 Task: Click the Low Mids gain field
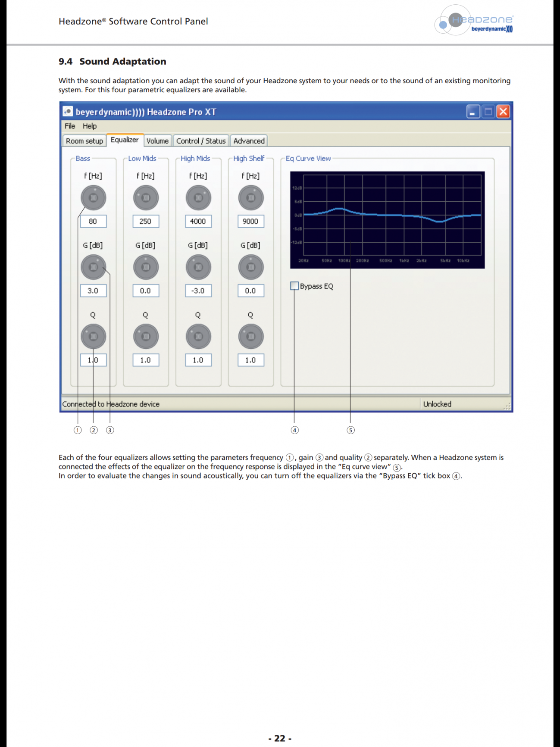coord(146,291)
